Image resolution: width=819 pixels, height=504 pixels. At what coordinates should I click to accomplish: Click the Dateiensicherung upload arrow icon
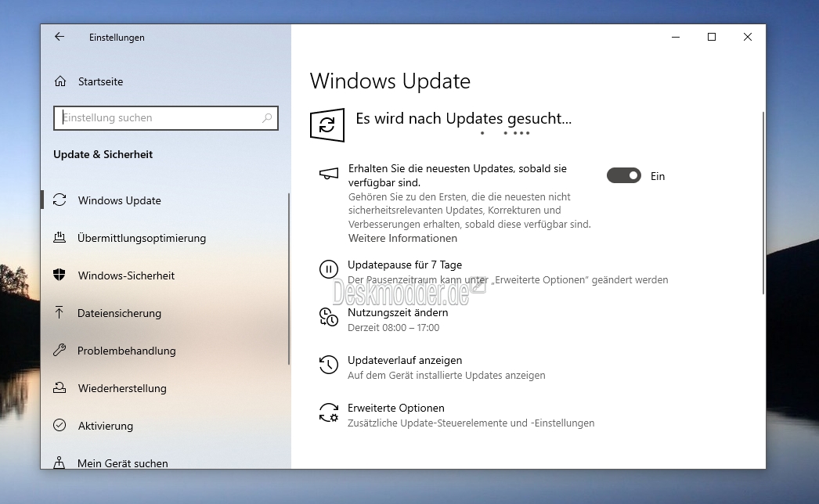(x=59, y=312)
